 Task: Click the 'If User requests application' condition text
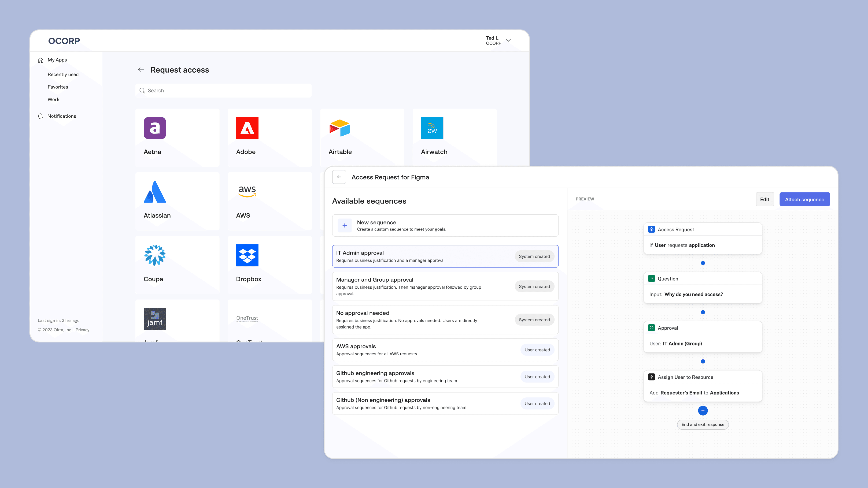(x=682, y=245)
